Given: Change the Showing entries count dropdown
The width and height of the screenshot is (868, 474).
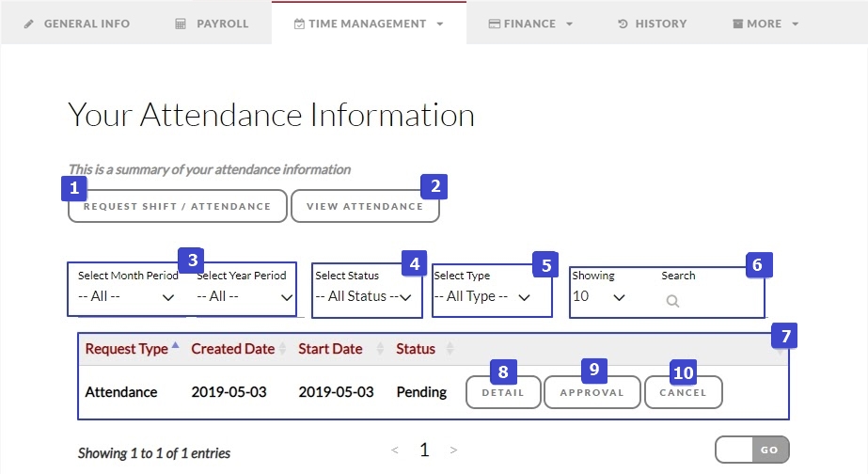Looking at the screenshot, I should click(599, 297).
